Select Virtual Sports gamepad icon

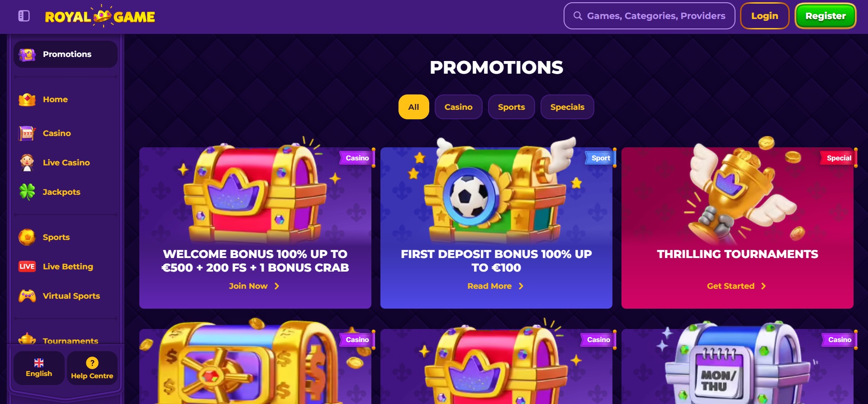point(27,296)
